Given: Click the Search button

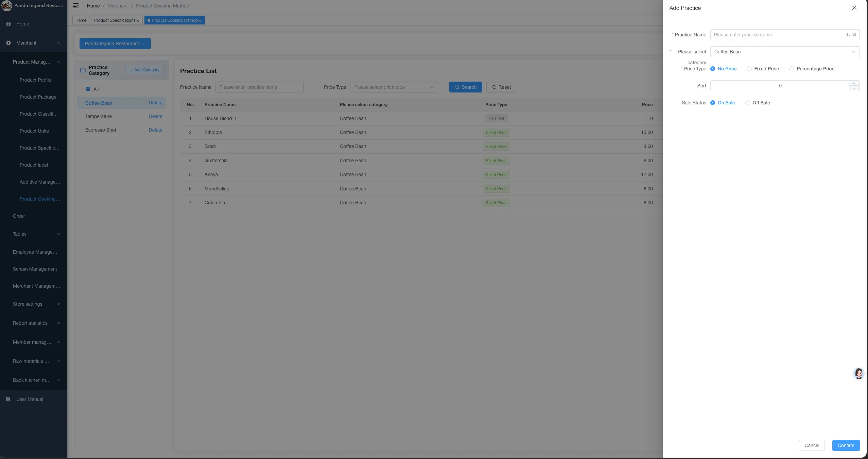Looking at the screenshot, I should point(466,87).
